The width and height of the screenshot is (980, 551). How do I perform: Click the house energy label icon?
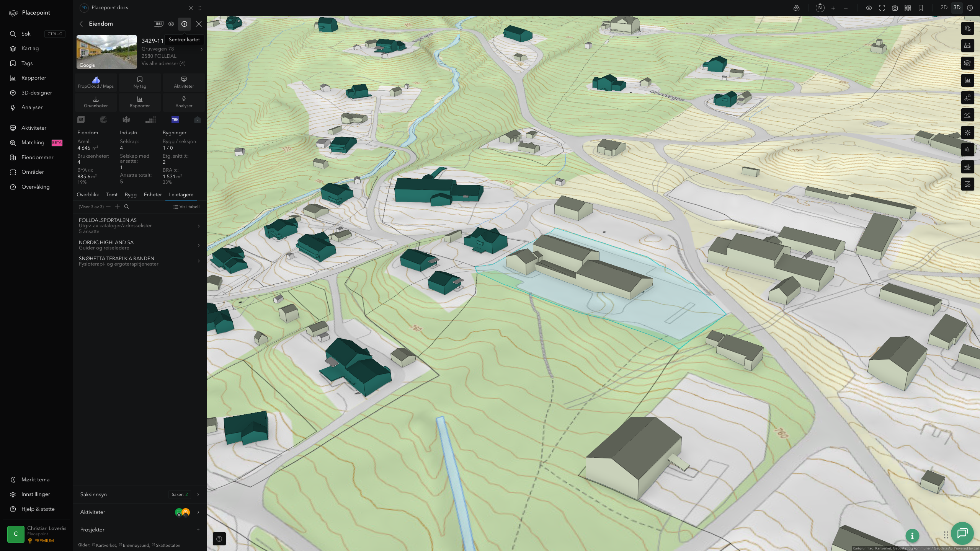(x=198, y=120)
